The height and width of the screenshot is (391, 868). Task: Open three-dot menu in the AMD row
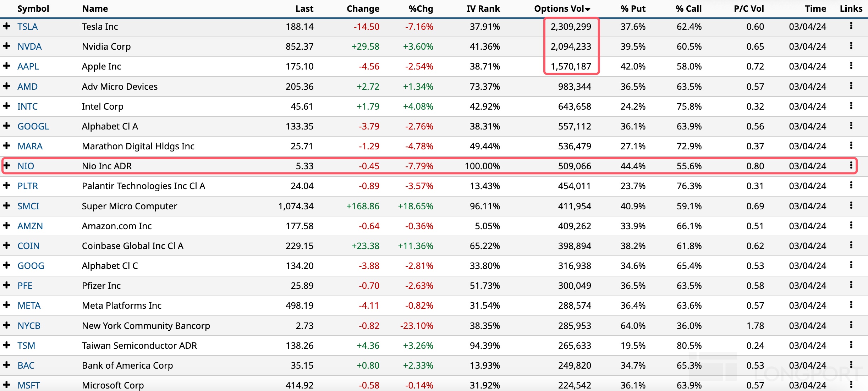click(851, 86)
